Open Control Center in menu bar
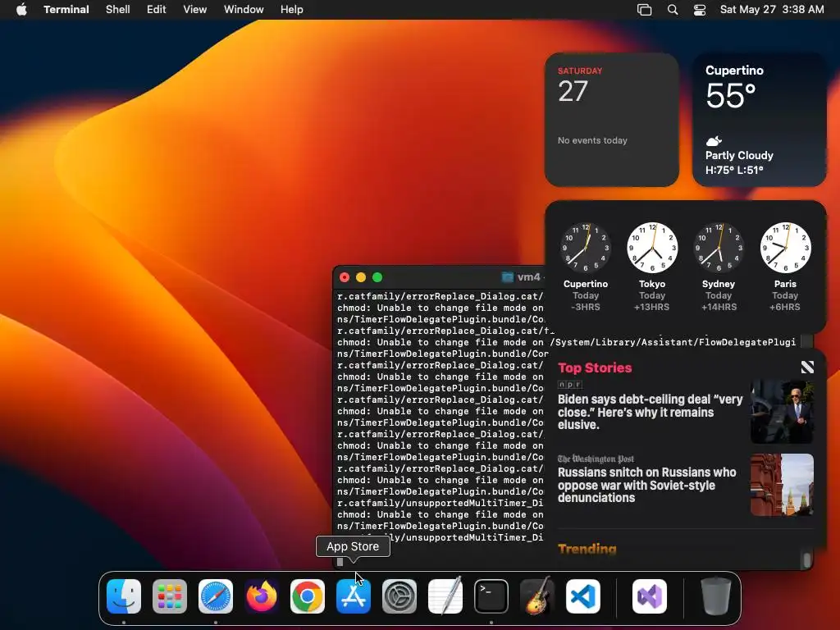The image size is (840, 630). 699,10
